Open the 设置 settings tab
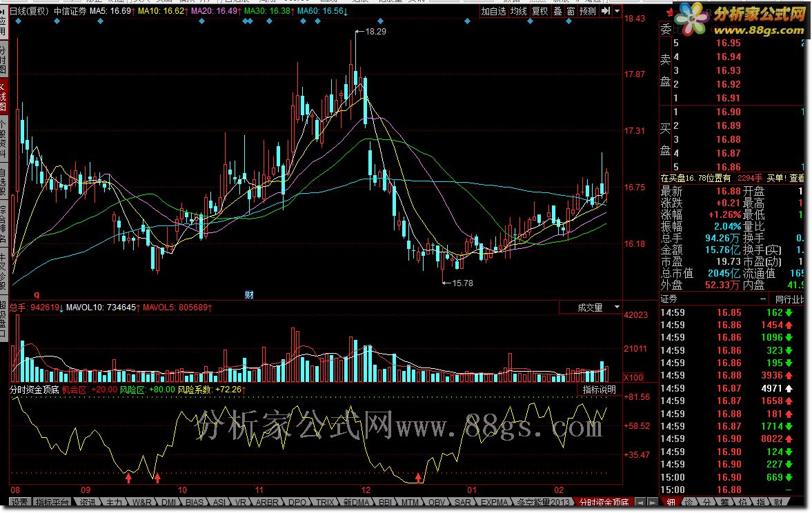This screenshot has width=812, height=513. click(x=20, y=503)
